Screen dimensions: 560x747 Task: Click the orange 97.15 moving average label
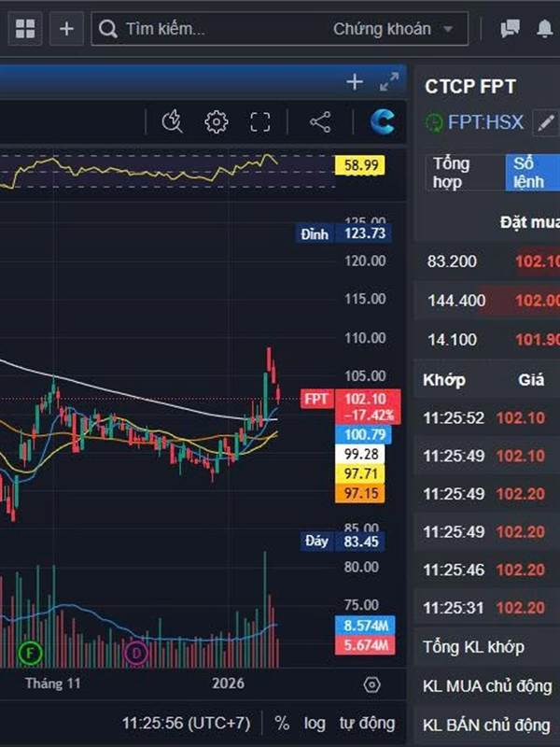[x=360, y=493]
